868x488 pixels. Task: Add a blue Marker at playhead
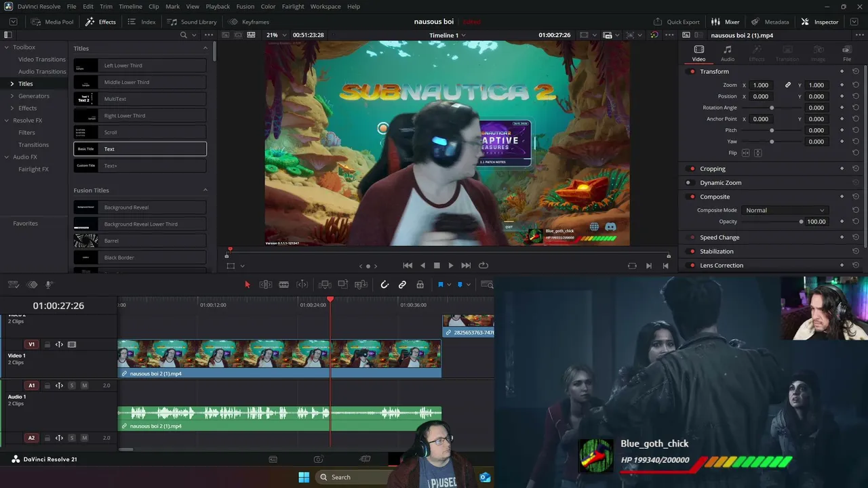(460, 285)
